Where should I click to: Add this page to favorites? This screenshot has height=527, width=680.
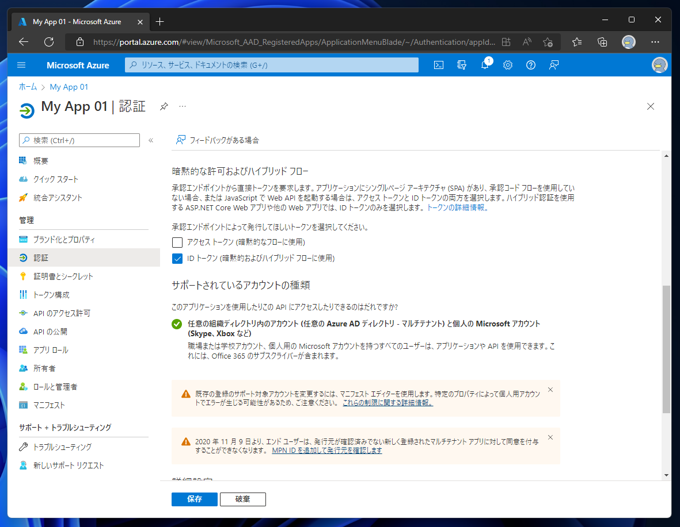[548, 42]
